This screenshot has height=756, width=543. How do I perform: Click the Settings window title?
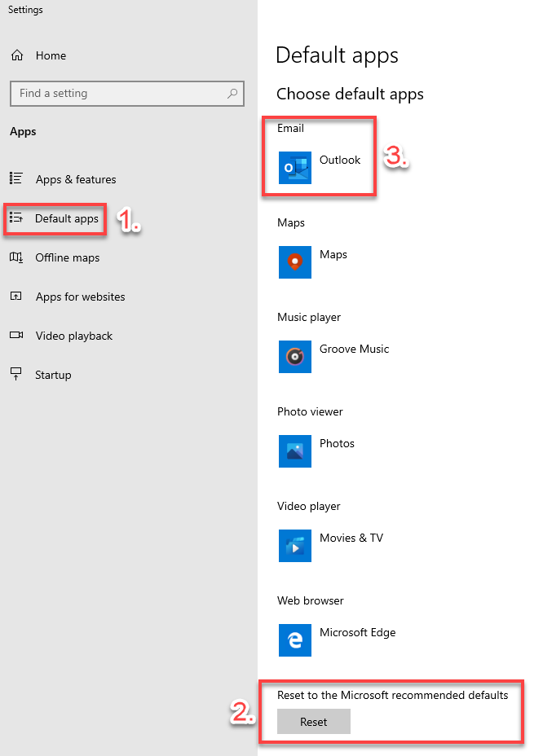tap(25, 10)
